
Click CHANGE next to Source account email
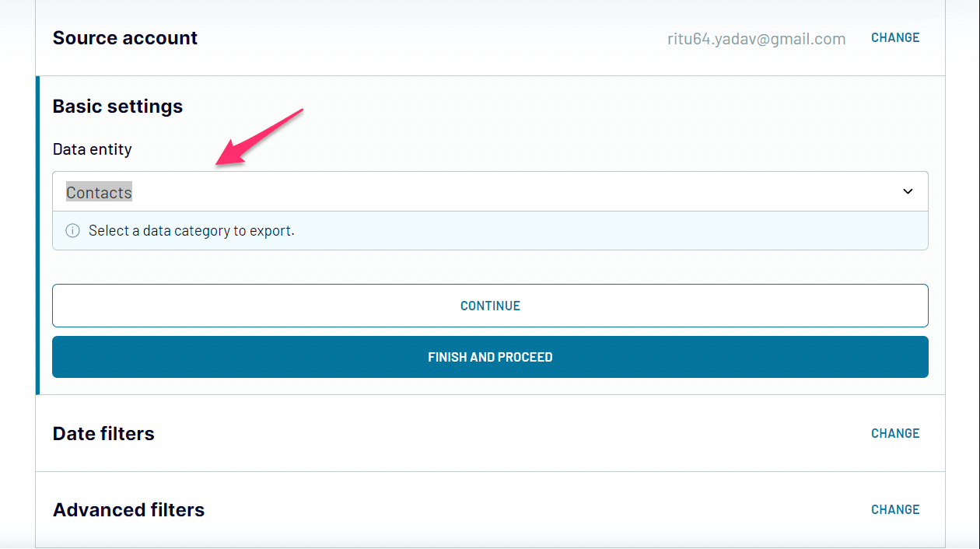click(895, 37)
